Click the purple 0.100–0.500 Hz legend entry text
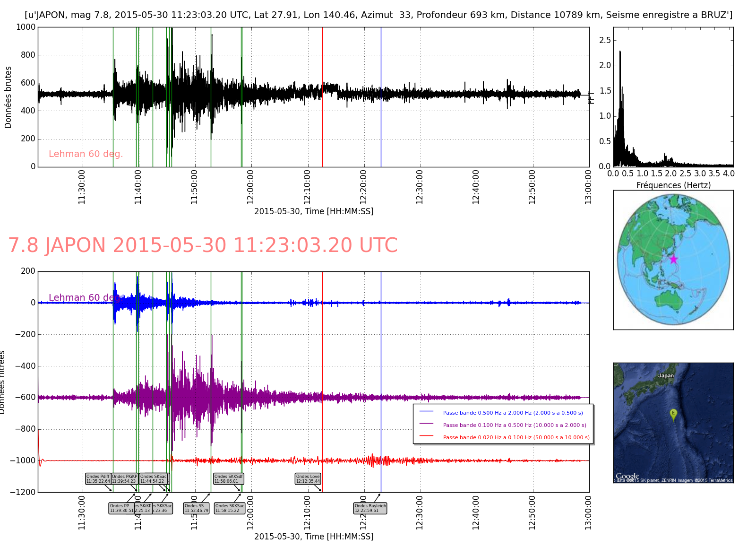This screenshot has height=547, width=756. [515, 425]
